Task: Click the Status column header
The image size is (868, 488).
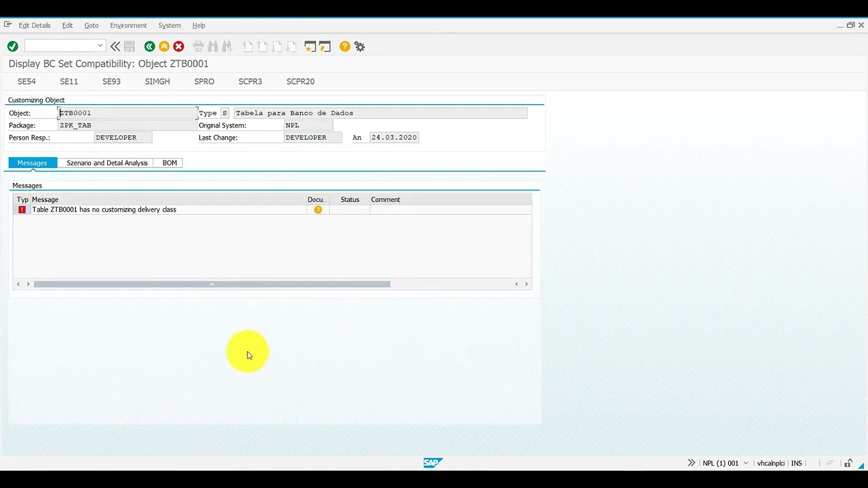Action: click(349, 199)
